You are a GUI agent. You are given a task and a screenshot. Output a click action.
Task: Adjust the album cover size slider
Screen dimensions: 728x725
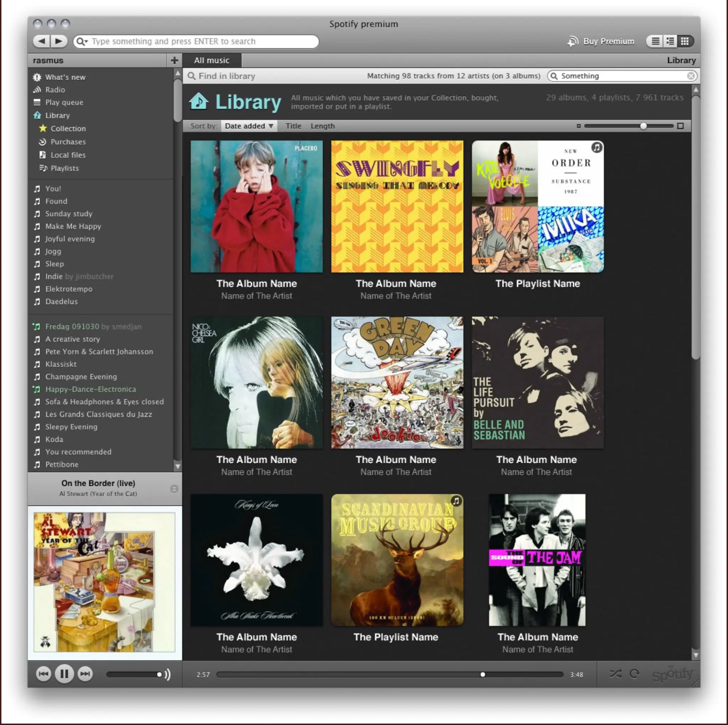click(x=643, y=126)
